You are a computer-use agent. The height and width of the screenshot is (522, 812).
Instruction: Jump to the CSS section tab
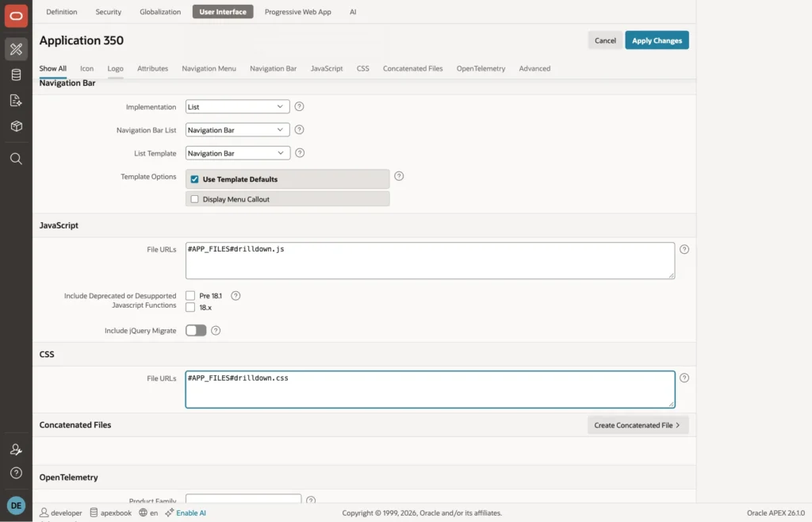[x=362, y=68]
